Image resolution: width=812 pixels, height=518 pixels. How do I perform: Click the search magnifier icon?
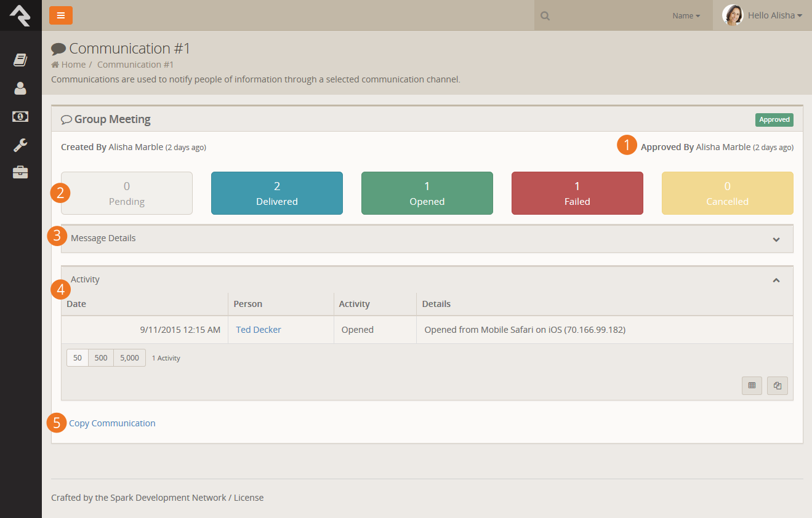tap(545, 16)
